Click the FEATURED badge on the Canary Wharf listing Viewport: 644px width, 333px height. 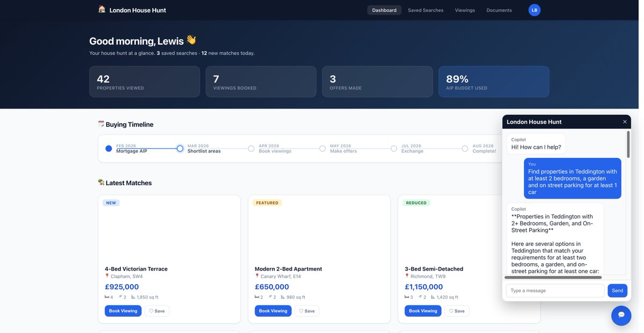coord(267,203)
